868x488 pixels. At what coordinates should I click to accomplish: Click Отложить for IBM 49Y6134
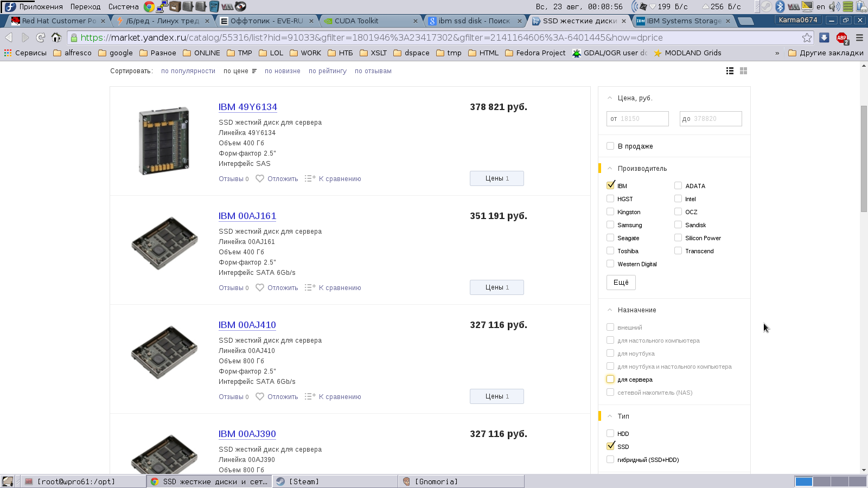coord(283,179)
